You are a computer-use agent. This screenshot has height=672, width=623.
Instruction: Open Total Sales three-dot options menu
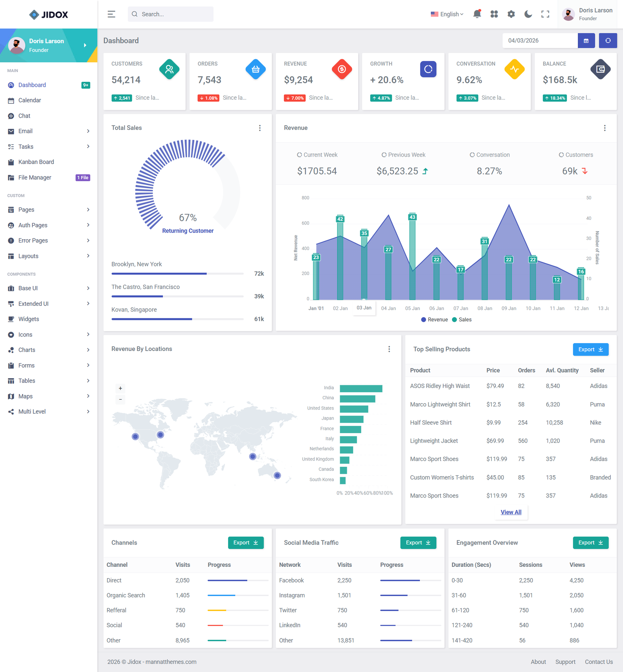[x=260, y=128]
